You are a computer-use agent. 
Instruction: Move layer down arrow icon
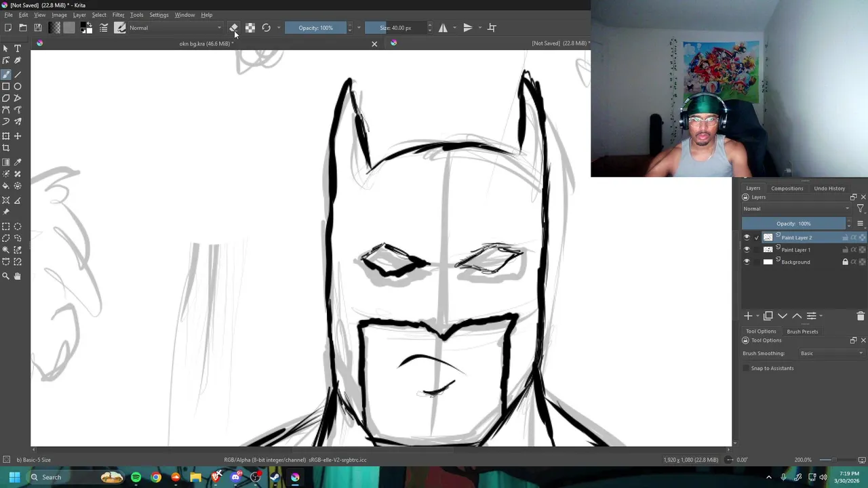pos(783,316)
